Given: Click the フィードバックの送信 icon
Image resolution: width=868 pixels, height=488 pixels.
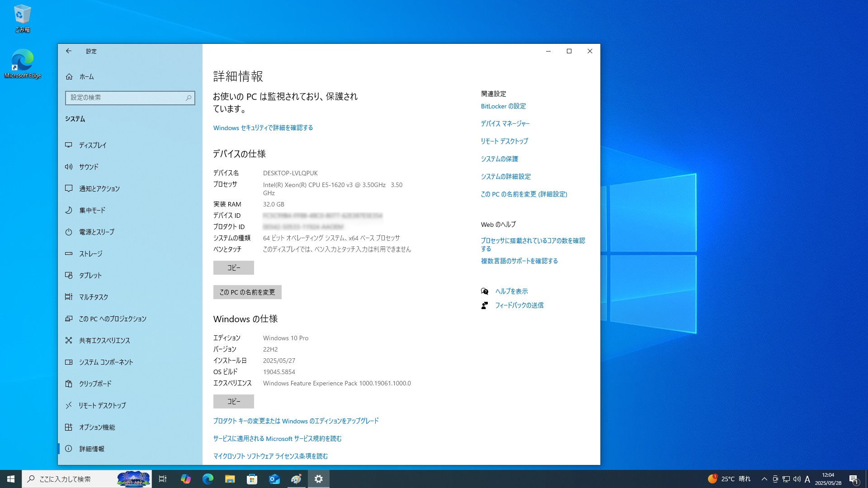Looking at the screenshot, I should click(x=485, y=305).
